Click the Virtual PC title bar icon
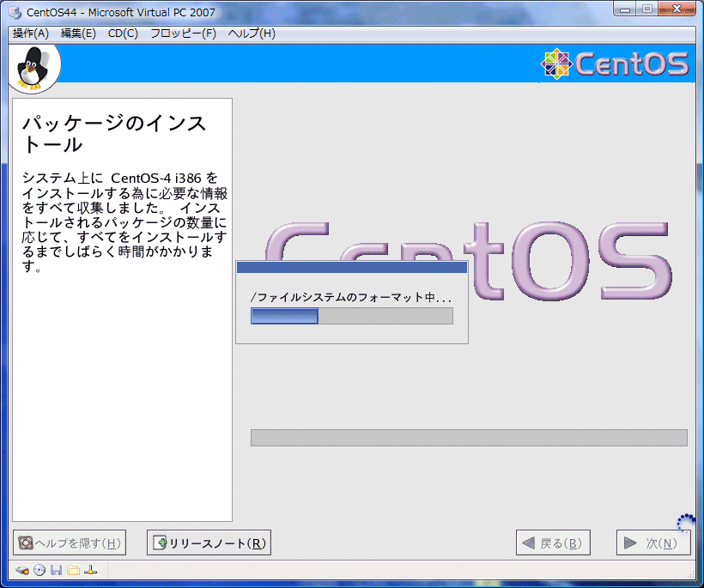Screen dimensions: 704x588 [x=15, y=13]
